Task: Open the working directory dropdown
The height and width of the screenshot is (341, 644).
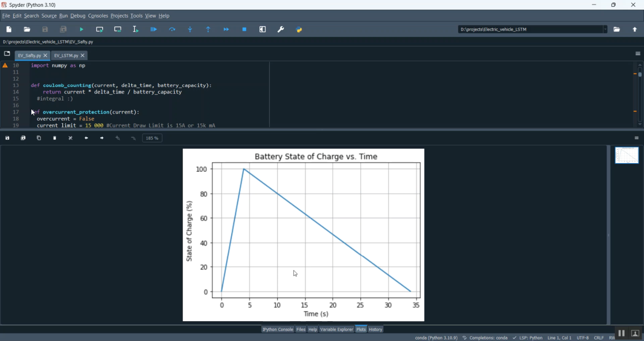Action: click(x=605, y=29)
